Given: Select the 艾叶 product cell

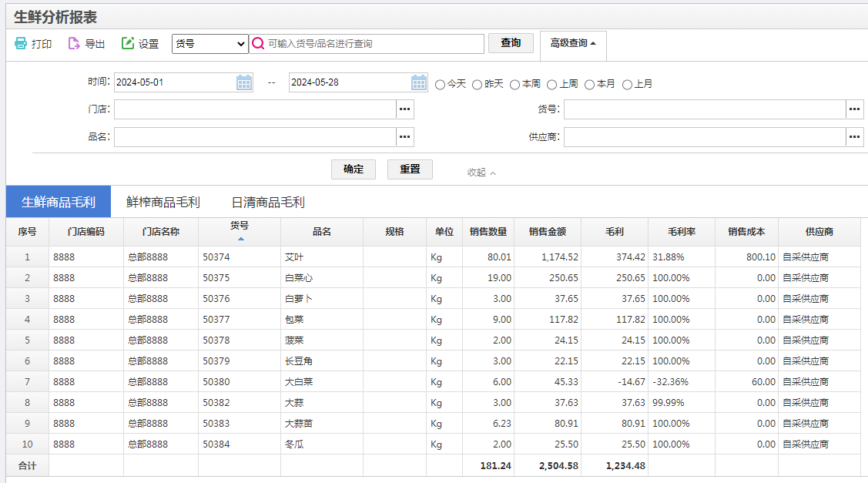Looking at the screenshot, I should coord(322,257).
